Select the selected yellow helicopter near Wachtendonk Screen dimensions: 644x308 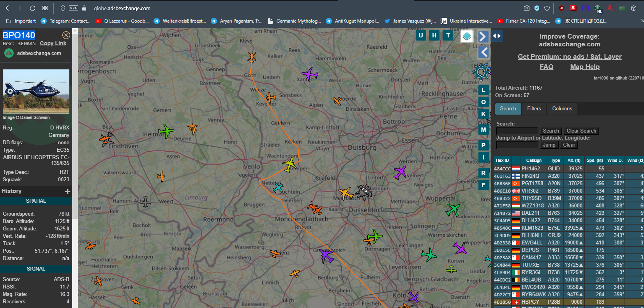(x=289, y=164)
